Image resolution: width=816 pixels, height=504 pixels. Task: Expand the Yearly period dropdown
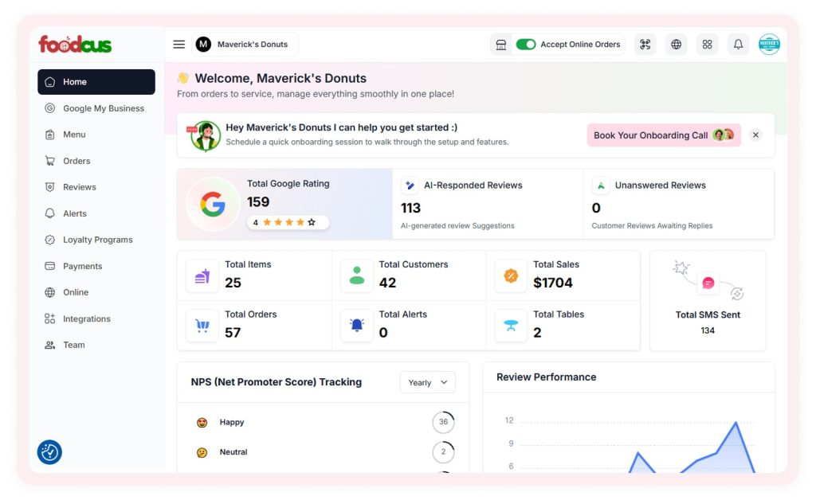427,382
